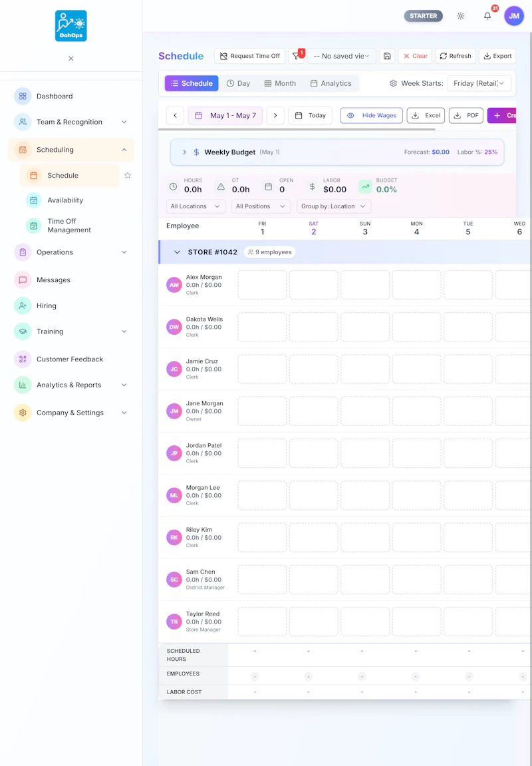
Task: Open the JM user avatar menu
Action: 514,16
